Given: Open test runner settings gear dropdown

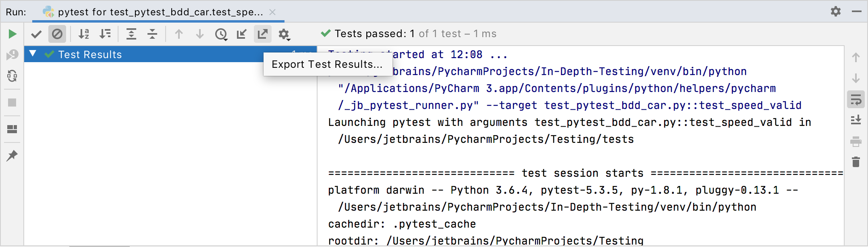Looking at the screenshot, I should point(284,35).
